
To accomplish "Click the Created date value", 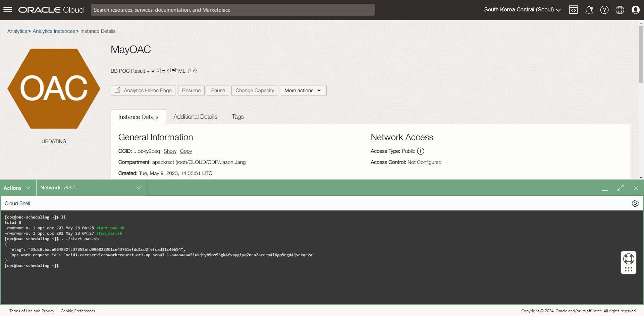I will pos(176,173).
